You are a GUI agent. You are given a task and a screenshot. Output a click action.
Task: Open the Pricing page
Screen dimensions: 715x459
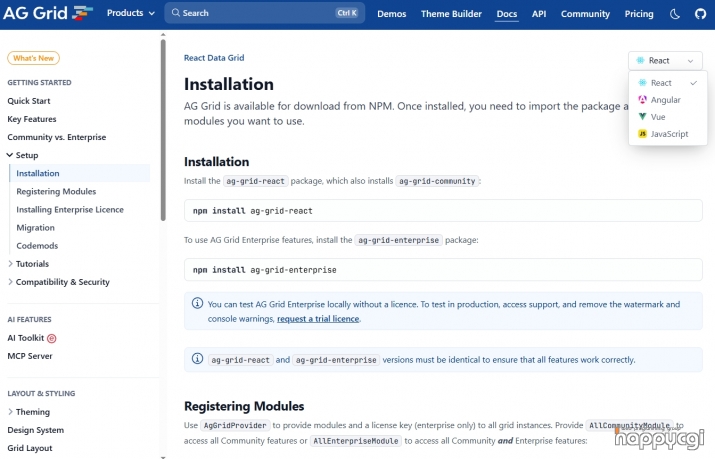[638, 14]
